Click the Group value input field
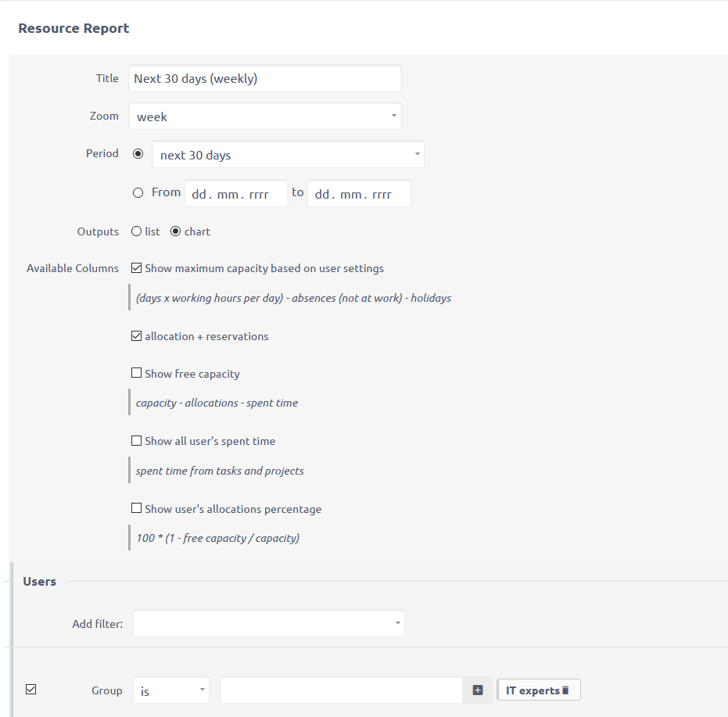The width and height of the screenshot is (728, 717). click(342, 690)
